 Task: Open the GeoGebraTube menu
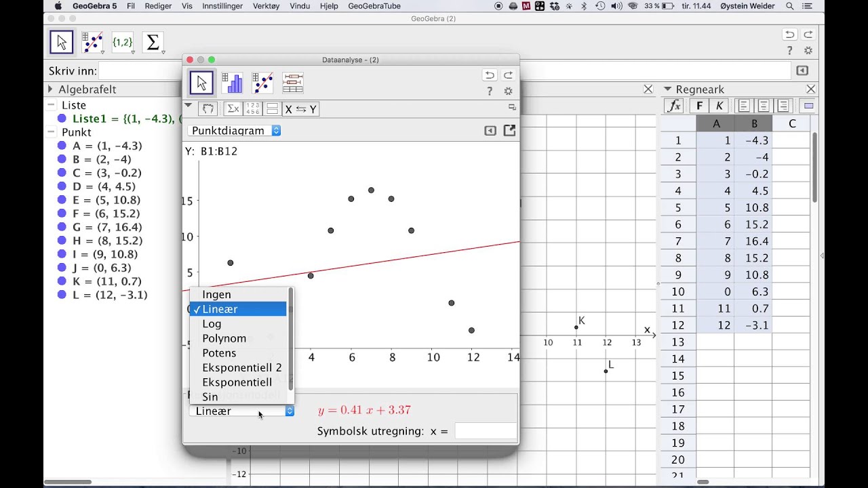[x=374, y=6]
